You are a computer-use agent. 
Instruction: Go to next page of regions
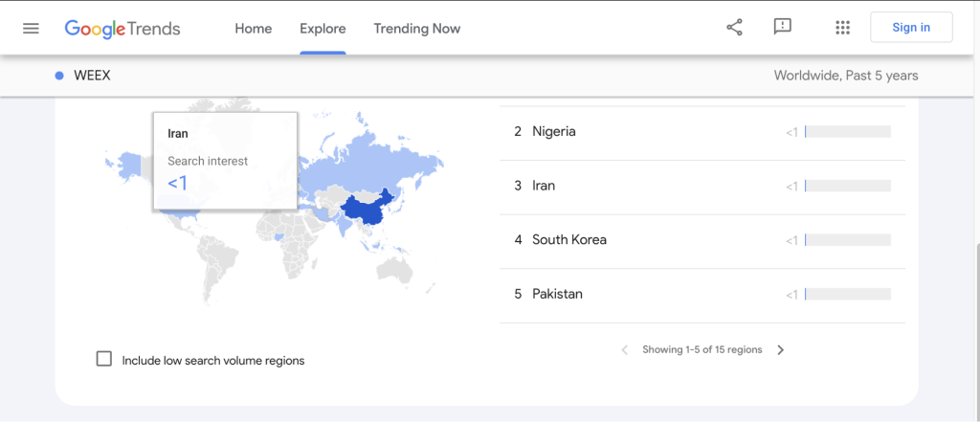tap(781, 350)
